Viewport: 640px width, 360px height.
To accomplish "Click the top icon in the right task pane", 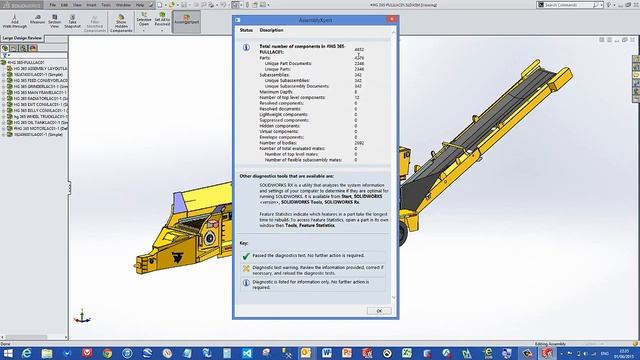I will tap(636, 60).
